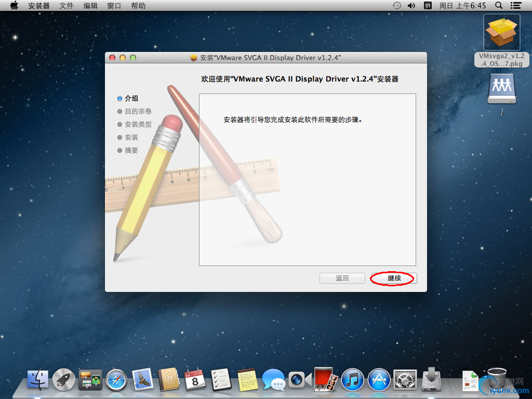Open Spotlight search magnifier

tap(499, 5)
